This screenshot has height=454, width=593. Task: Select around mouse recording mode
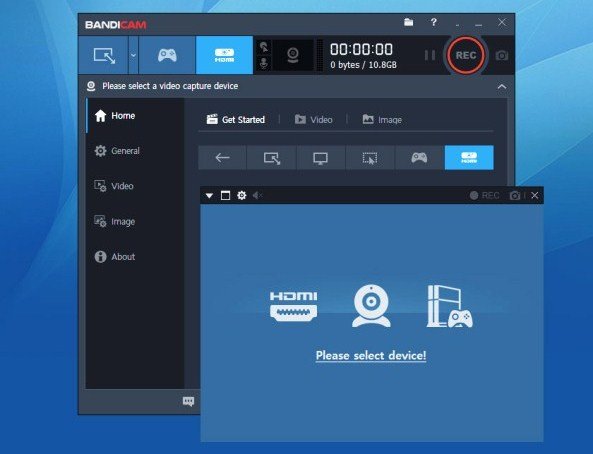click(370, 157)
